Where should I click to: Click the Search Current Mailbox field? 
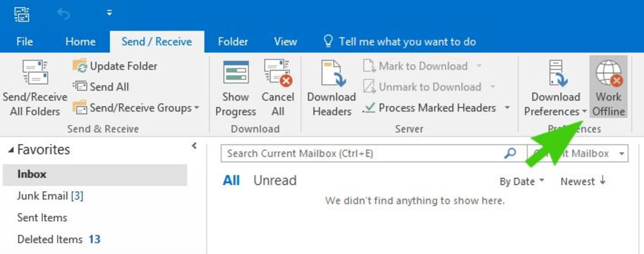coord(362,154)
